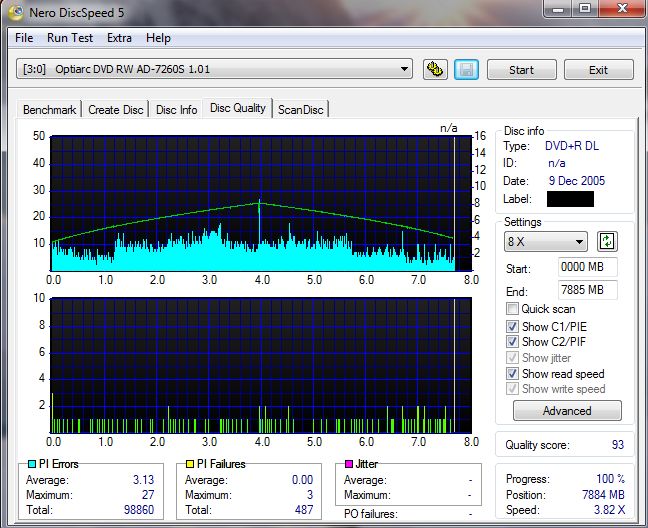This screenshot has width=648, height=528.
Task: Click the PI Errors average 3.13
Action: [x=143, y=480]
